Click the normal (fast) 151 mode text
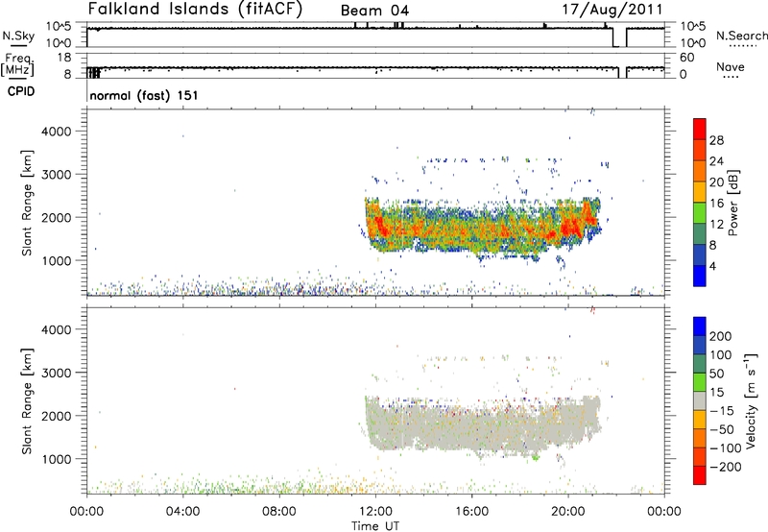The width and height of the screenshot is (768, 532). pos(144,95)
